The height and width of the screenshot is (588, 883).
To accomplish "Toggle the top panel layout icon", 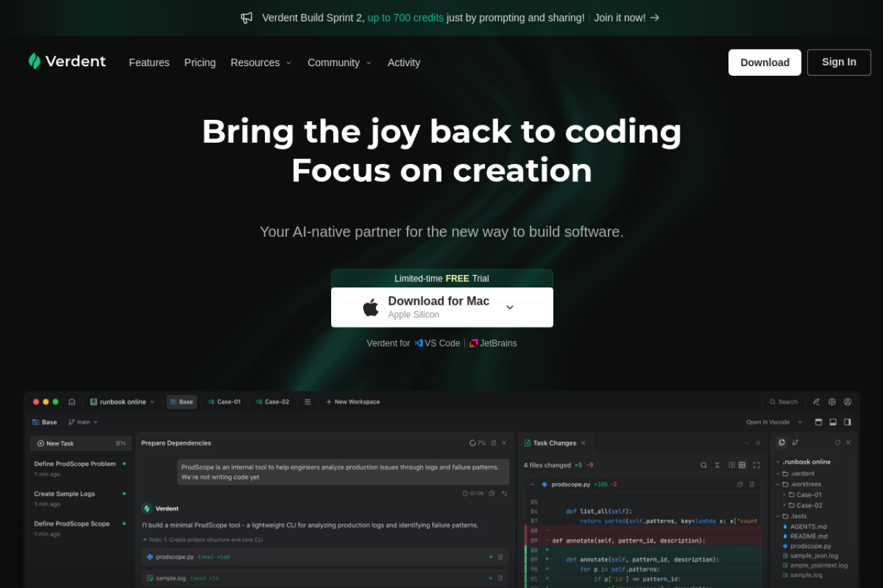I will (x=818, y=422).
